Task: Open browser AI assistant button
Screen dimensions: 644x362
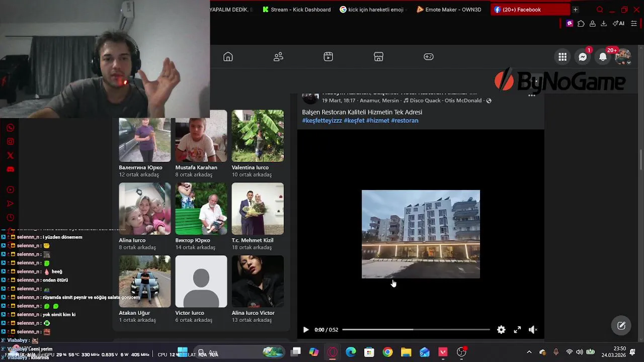Action: (618, 23)
